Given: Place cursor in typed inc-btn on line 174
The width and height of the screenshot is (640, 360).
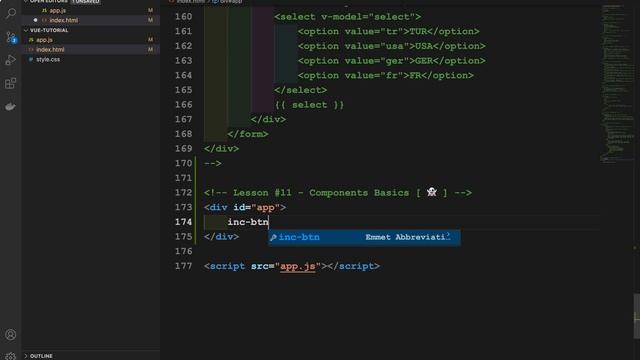Looking at the screenshot, I should (x=248, y=222).
